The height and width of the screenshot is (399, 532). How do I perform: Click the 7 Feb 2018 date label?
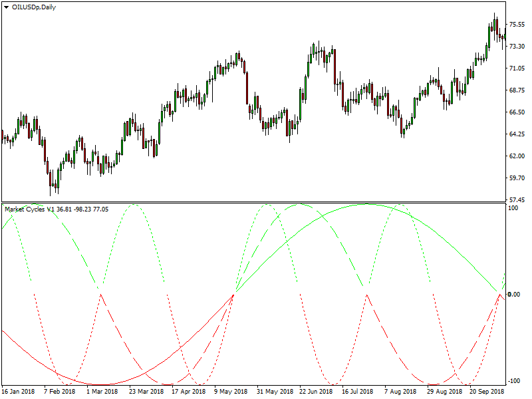tap(60, 392)
